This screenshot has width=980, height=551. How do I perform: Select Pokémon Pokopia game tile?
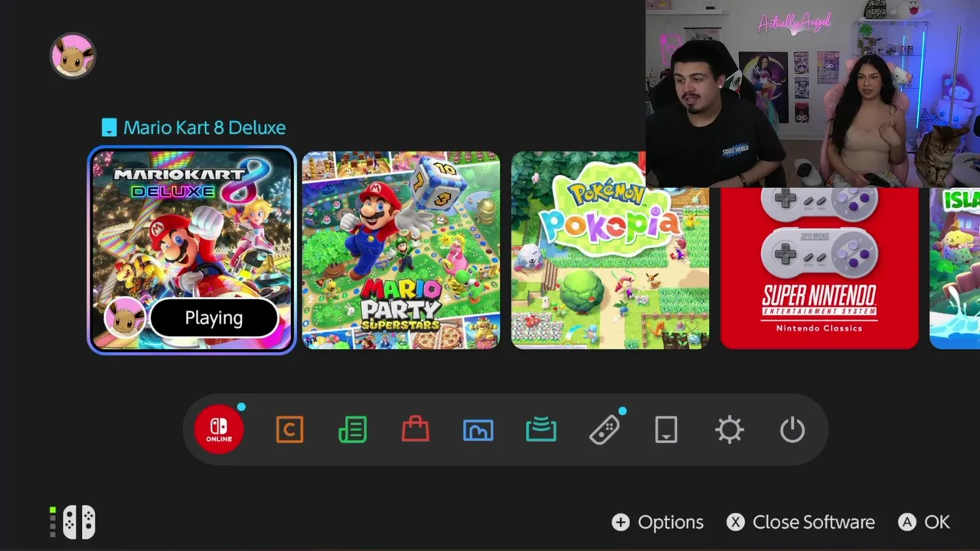click(x=610, y=250)
